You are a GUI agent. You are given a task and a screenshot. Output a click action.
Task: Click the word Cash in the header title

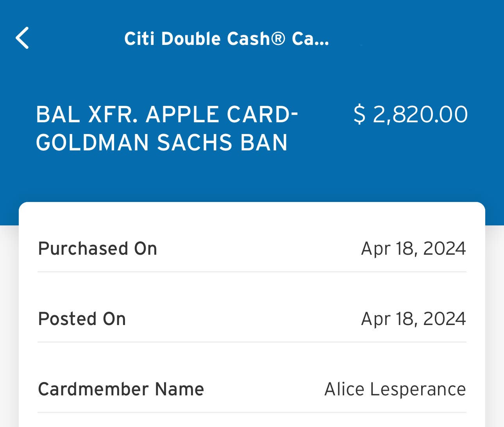point(248,39)
